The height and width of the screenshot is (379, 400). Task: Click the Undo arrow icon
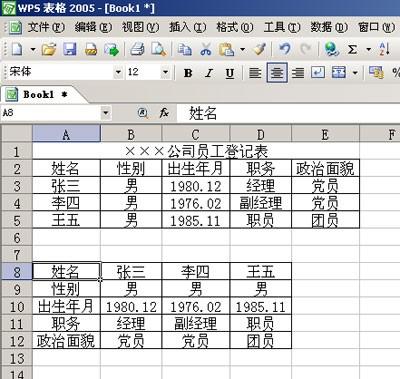(x=285, y=50)
